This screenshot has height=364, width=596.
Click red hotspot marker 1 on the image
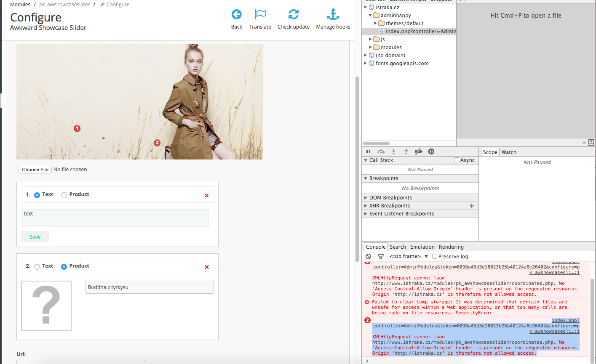pos(77,128)
